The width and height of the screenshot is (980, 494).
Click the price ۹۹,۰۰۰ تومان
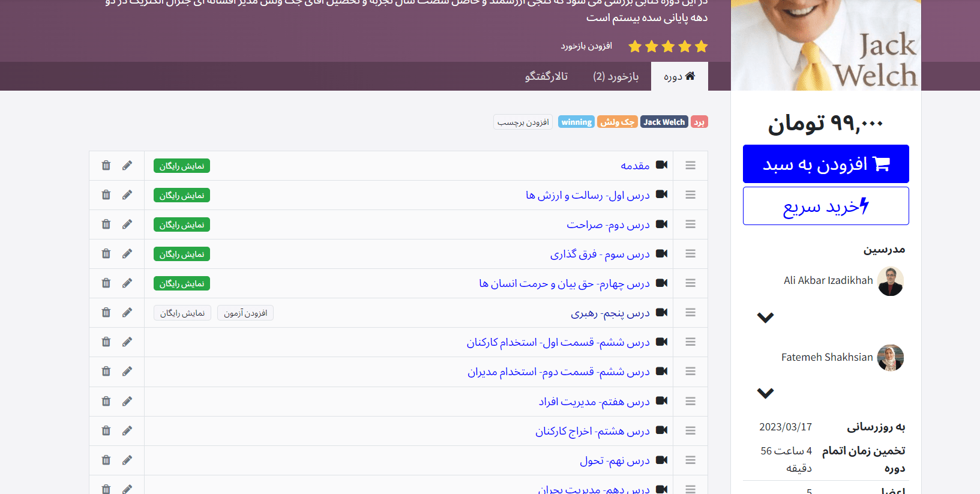pos(826,123)
